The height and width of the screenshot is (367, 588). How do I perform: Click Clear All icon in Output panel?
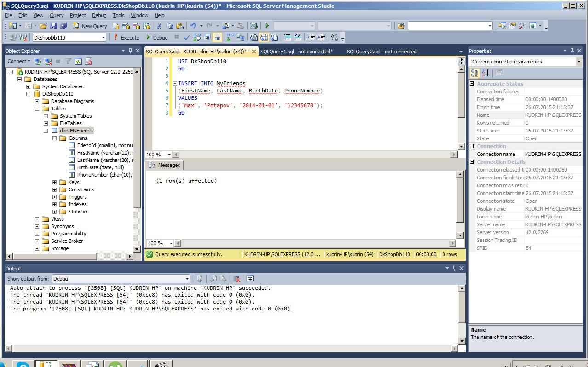[236, 279]
